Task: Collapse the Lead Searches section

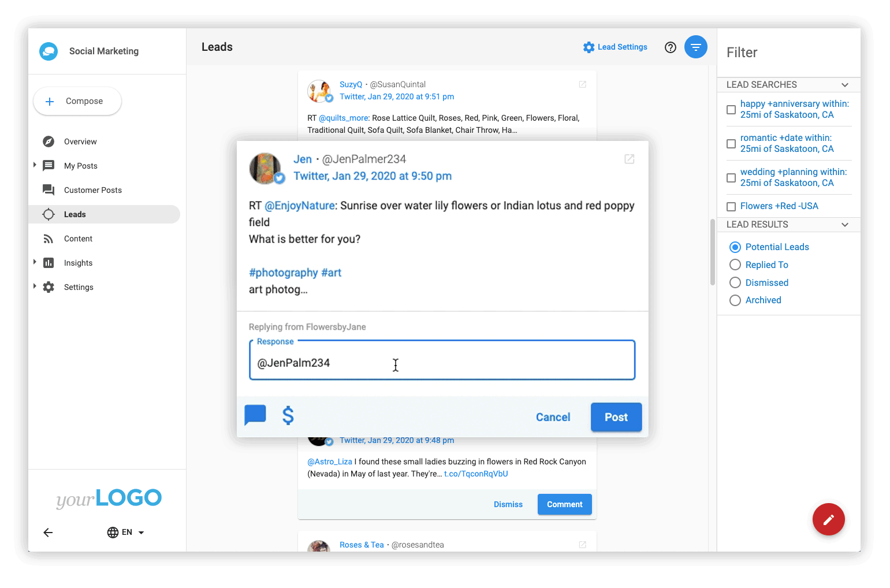Action: pos(845,85)
